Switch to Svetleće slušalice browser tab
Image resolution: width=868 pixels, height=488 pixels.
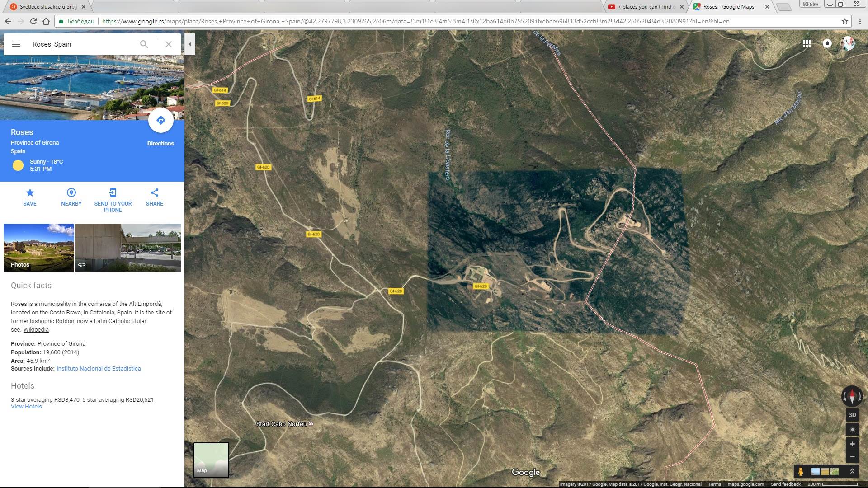pyautogui.click(x=47, y=7)
